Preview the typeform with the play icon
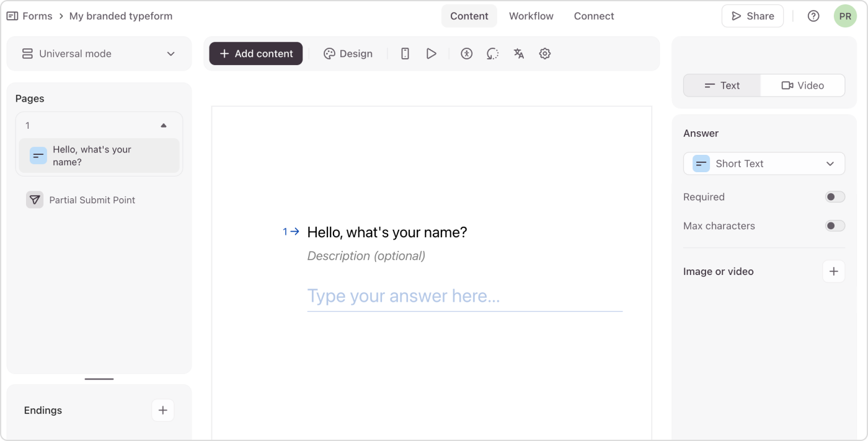Screen dimensions: 868x441 pos(431,53)
